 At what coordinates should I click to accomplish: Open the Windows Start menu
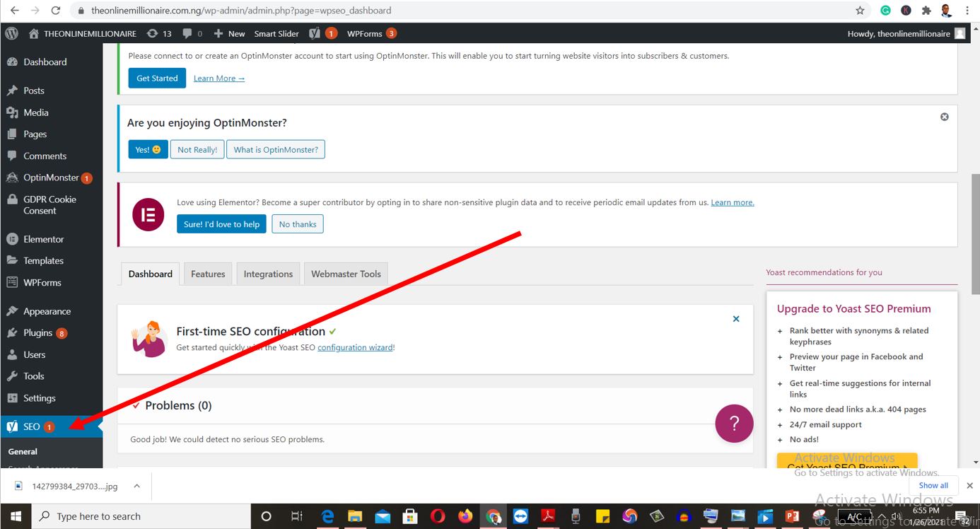click(x=16, y=516)
